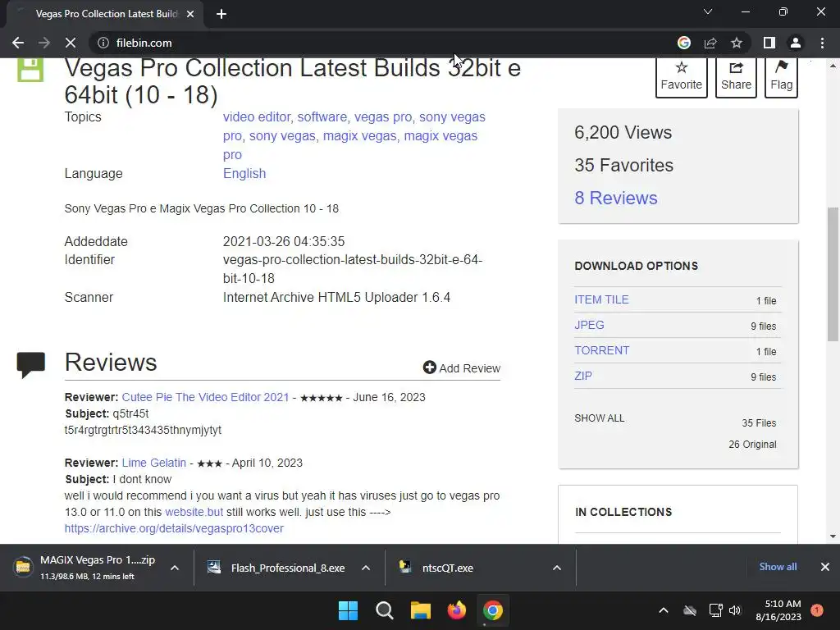Download the TORRENT file option

click(601, 350)
